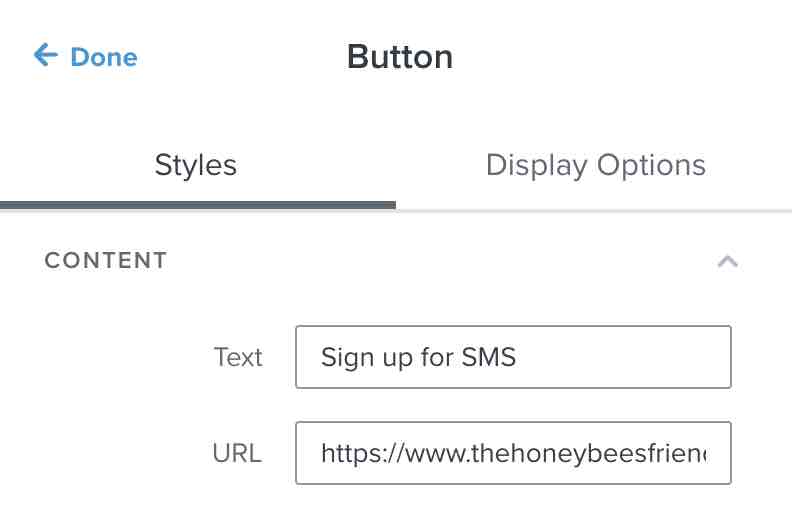Click the Button panel title

point(400,56)
